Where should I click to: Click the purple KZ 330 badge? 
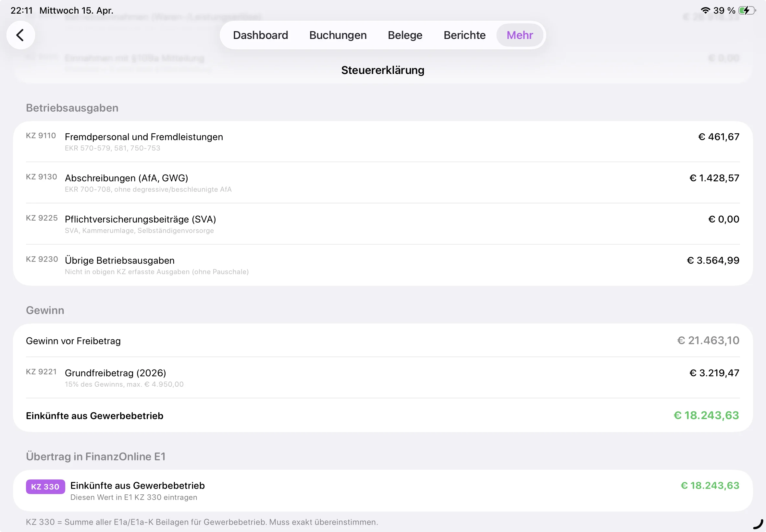tap(45, 487)
